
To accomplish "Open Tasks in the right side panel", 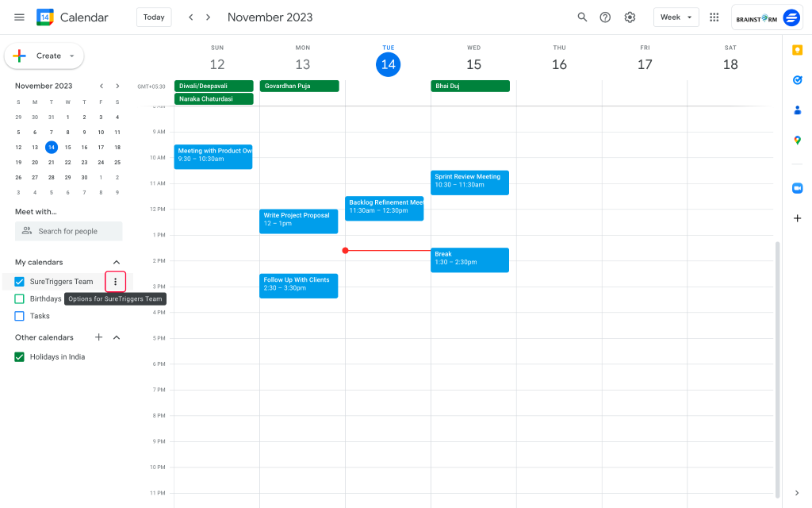I will (797, 80).
